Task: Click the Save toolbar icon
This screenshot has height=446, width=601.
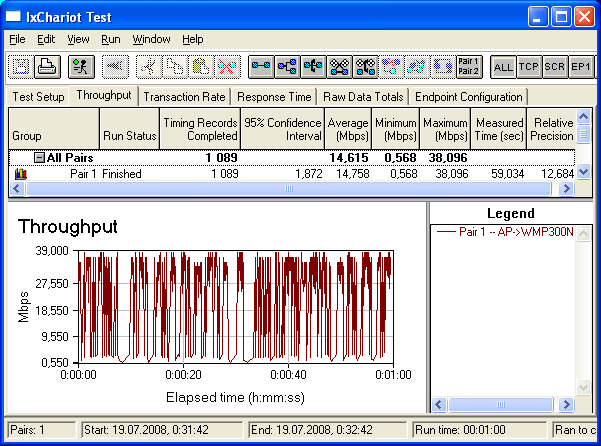Action: pyautogui.click(x=21, y=67)
